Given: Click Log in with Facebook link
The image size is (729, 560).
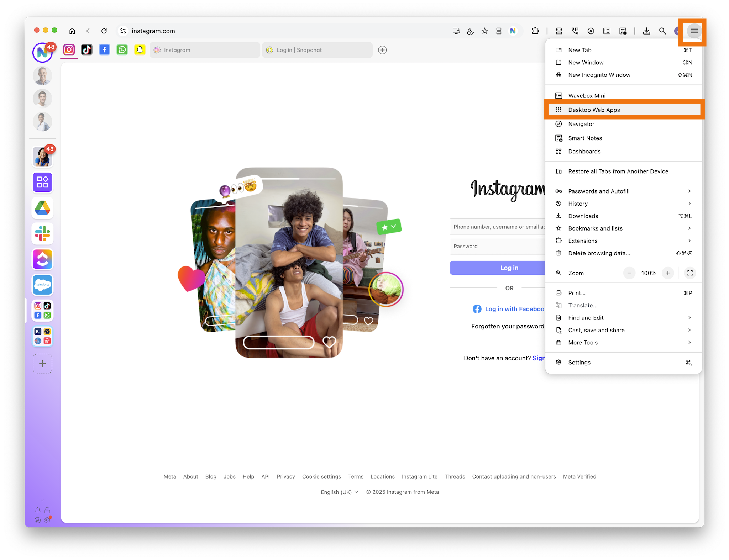Looking at the screenshot, I should tap(509, 309).
